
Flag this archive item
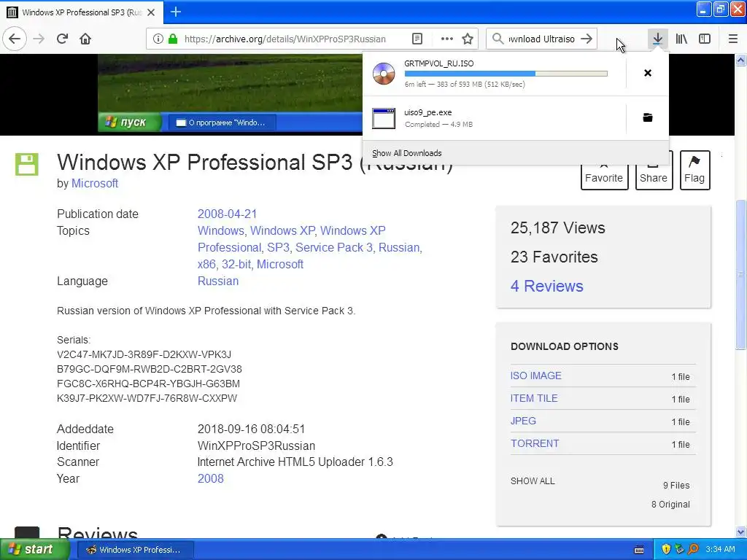coord(694,170)
